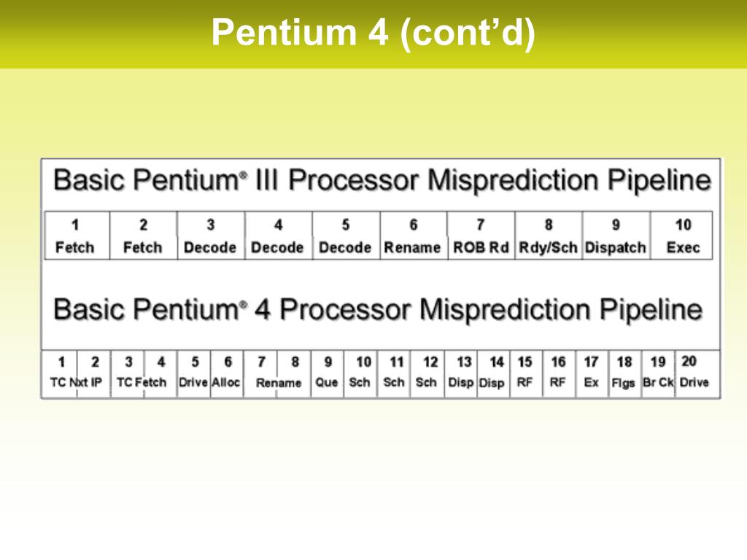
Task: Click stage 6 Rename in Pentium III pipeline
Action: tap(414, 236)
